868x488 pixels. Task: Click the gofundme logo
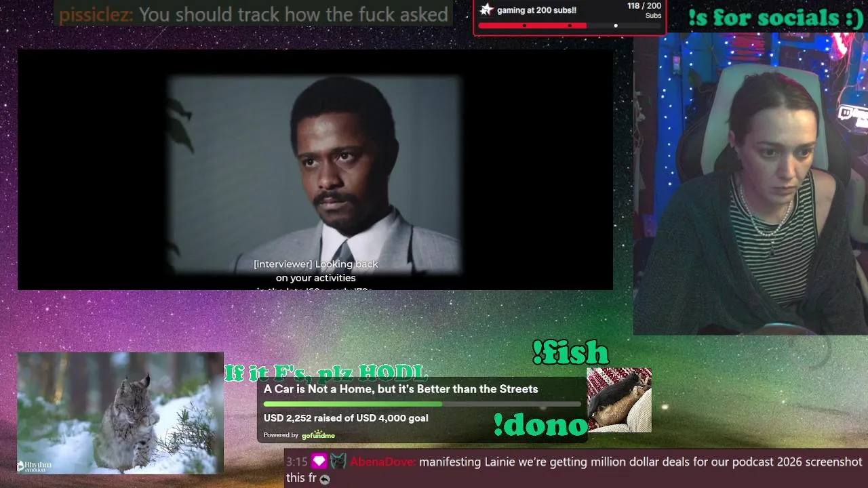(318, 435)
